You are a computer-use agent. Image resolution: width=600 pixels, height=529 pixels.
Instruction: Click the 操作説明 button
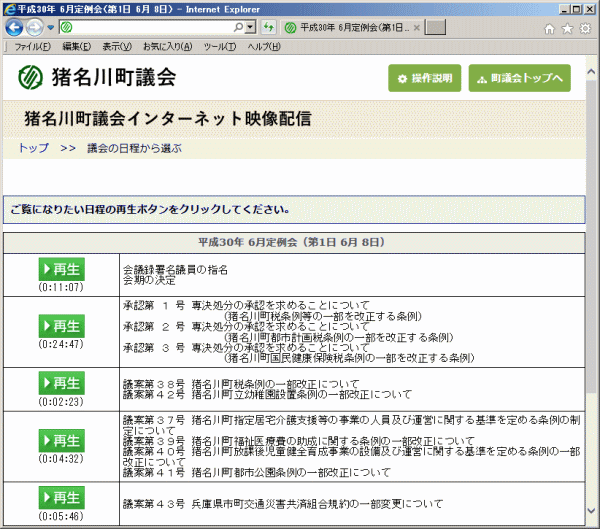point(424,78)
